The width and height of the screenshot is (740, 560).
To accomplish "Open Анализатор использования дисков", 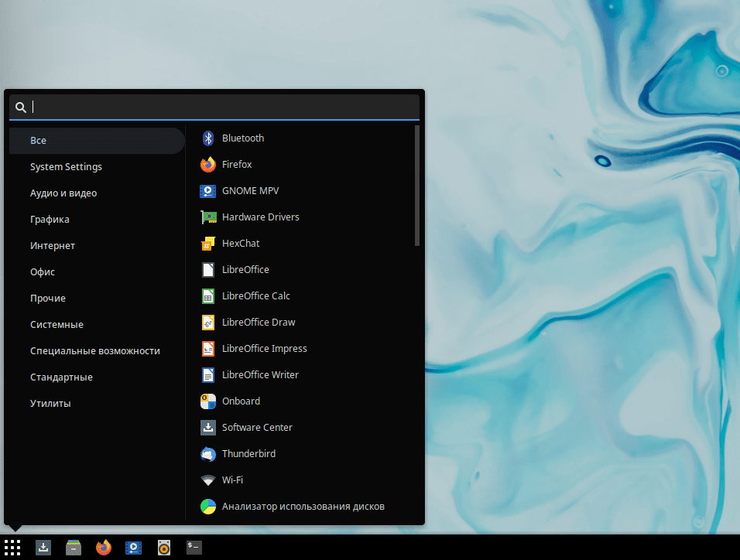I will (303, 507).
